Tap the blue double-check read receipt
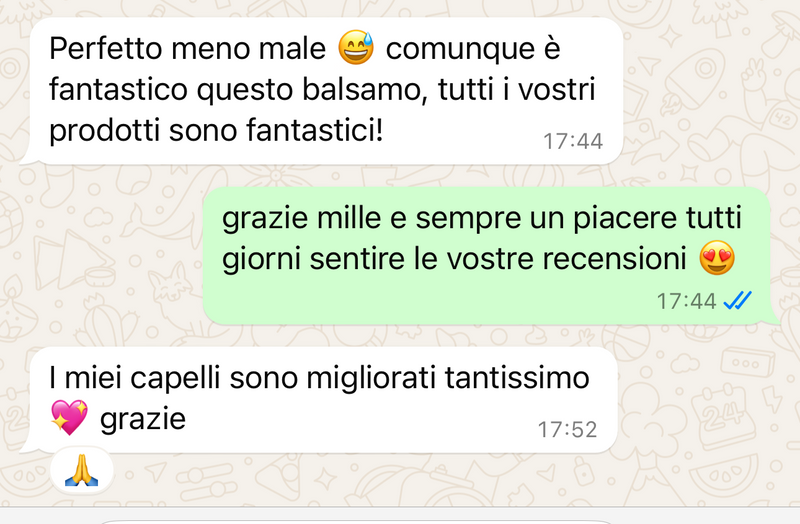 (738, 301)
